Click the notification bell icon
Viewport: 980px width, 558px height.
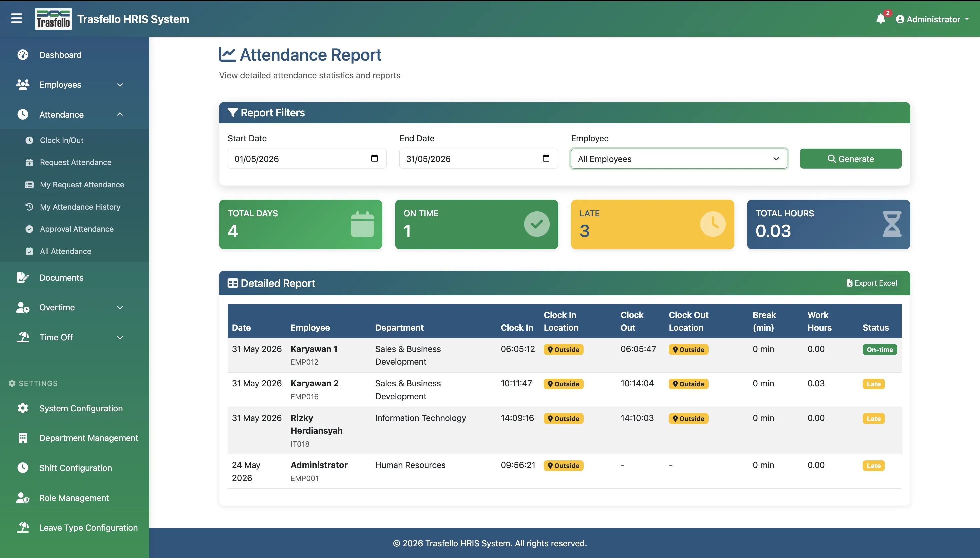[880, 19]
